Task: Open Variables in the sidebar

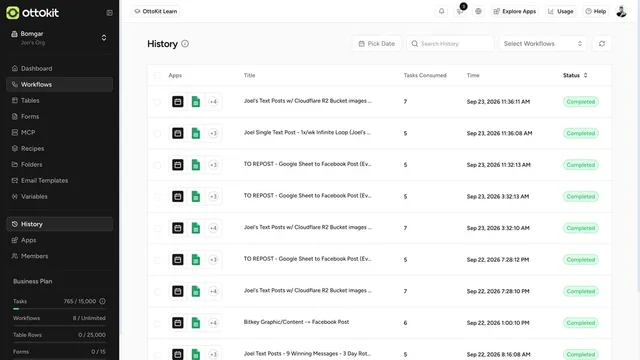Action: (x=60, y=196)
